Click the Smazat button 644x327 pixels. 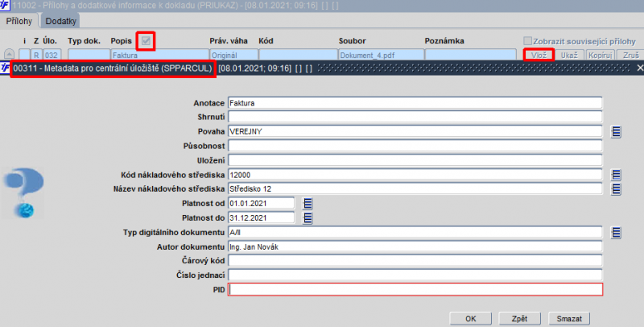[x=569, y=318]
